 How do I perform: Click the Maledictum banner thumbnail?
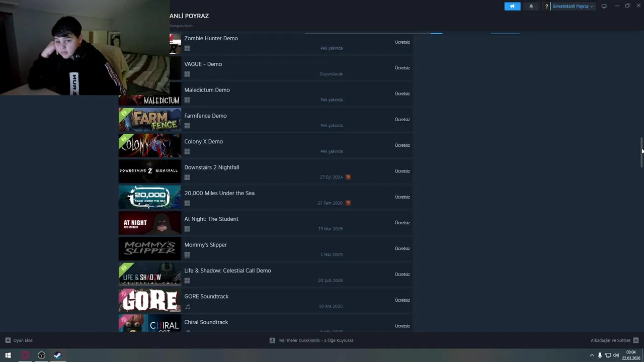(149, 100)
